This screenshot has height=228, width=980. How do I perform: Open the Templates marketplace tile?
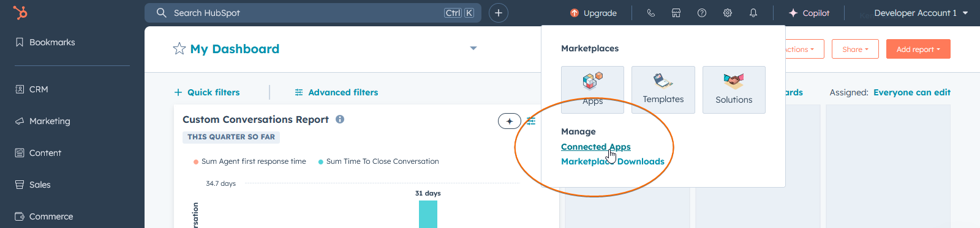(663, 89)
